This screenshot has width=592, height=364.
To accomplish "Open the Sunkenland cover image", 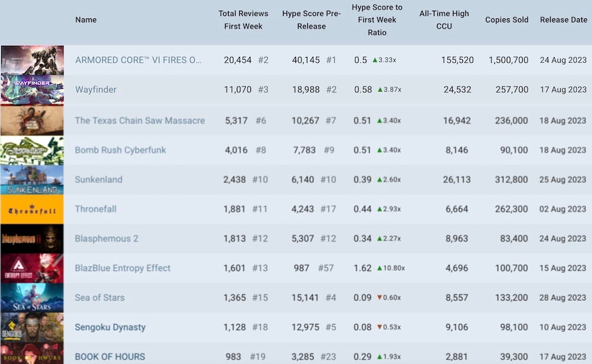I will tap(32, 180).
